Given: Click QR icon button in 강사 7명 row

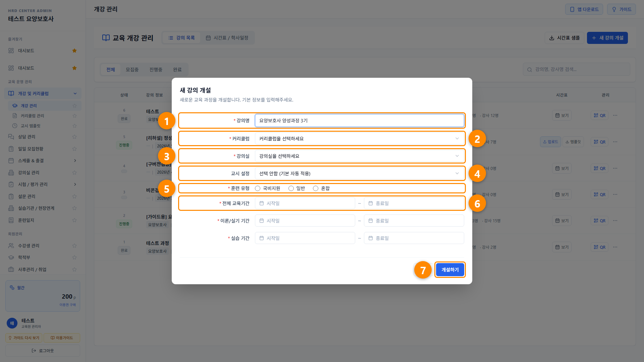Looking at the screenshot, I should (599, 142).
